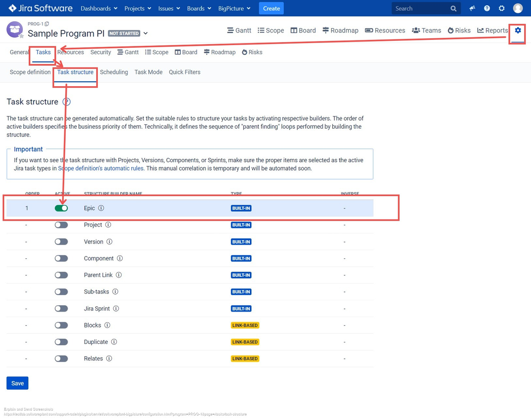Expand the Boards menu
Viewport: 531px width, 420px height.
click(199, 9)
